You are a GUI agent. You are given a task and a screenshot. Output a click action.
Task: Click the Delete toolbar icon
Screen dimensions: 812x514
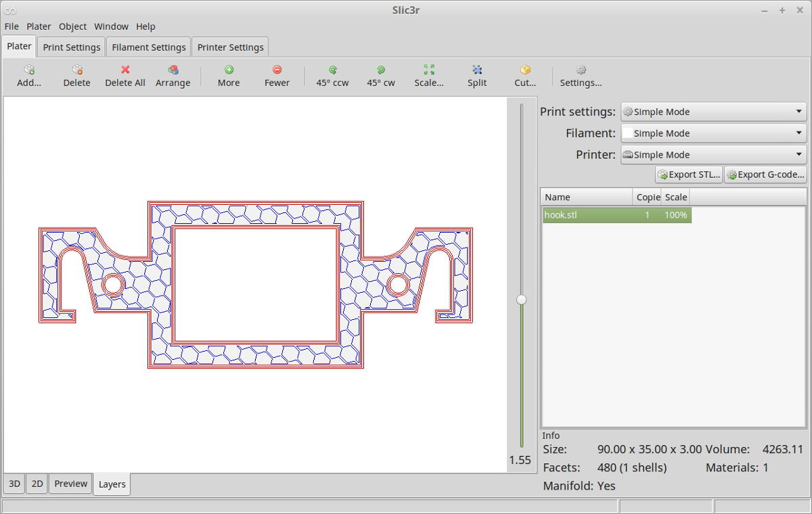(x=77, y=70)
